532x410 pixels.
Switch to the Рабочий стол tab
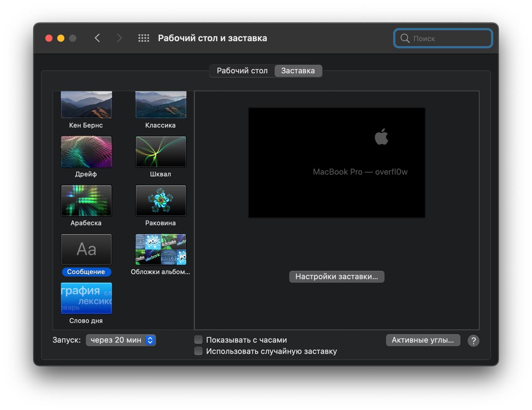click(242, 71)
